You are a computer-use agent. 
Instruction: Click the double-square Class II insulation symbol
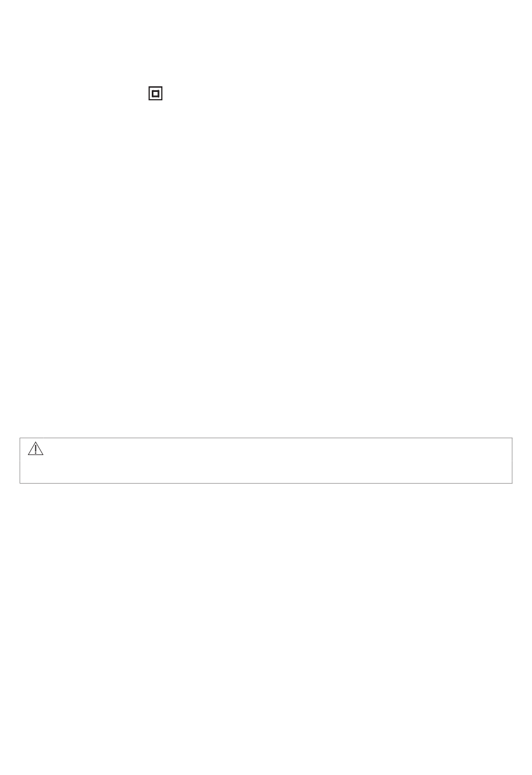point(155,94)
